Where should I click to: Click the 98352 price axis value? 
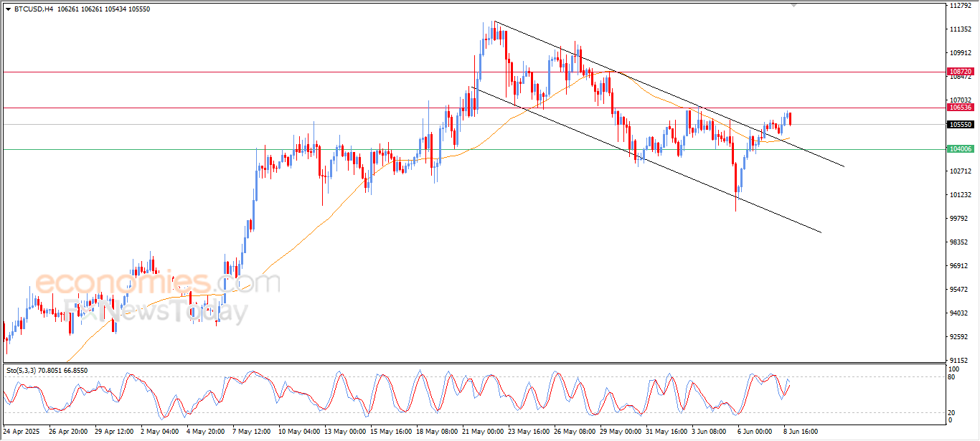tap(958, 242)
